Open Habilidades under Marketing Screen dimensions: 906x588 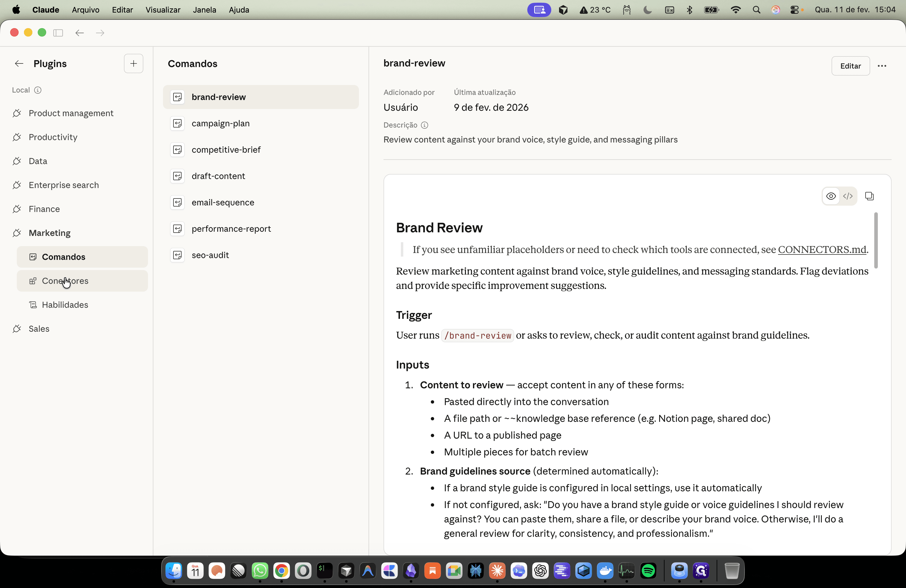coord(82,305)
